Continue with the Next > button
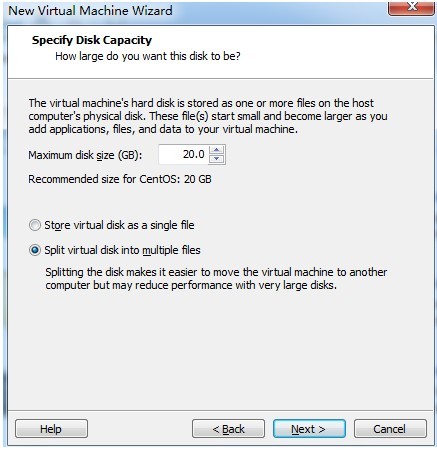 point(309,429)
